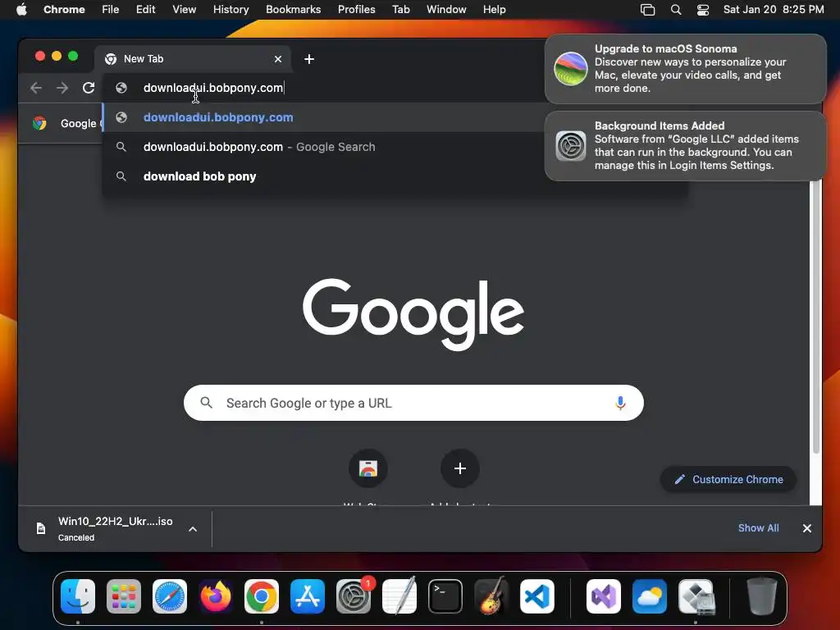The width and height of the screenshot is (840, 630).
Task: Close the downloads bar
Action: [x=807, y=528]
